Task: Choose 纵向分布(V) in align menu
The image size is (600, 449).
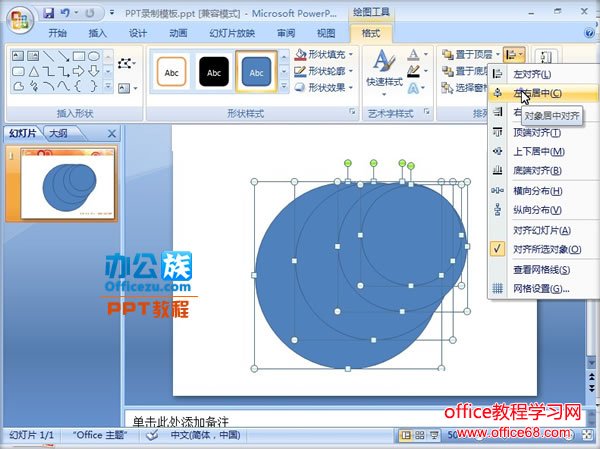Action: pyautogui.click(x=543, y=210)
